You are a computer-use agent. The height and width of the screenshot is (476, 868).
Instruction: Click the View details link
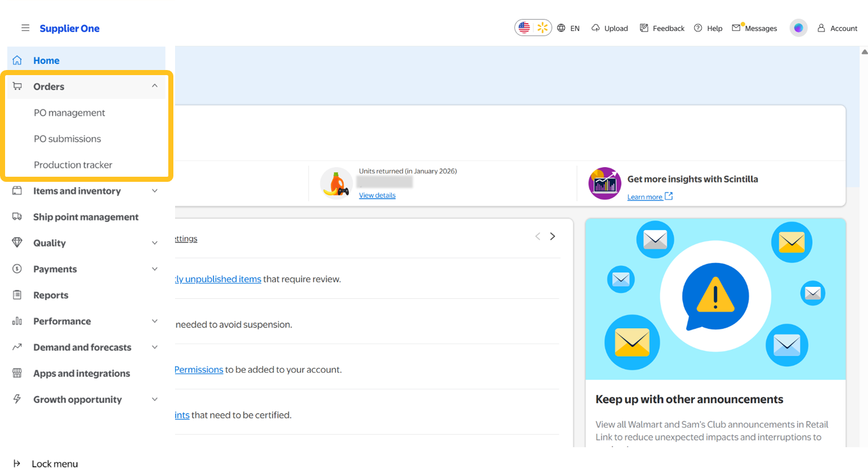point(377,195)
